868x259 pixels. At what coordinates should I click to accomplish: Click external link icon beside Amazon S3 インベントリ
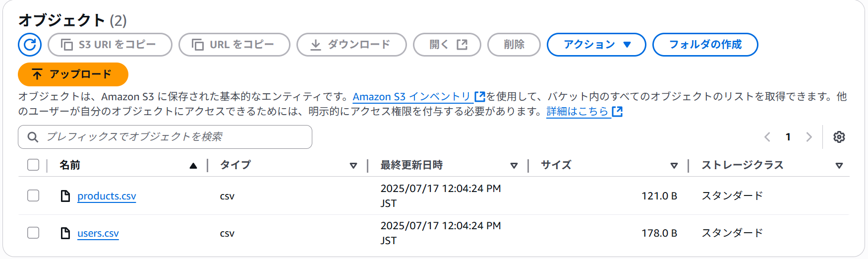coord(479,96)
